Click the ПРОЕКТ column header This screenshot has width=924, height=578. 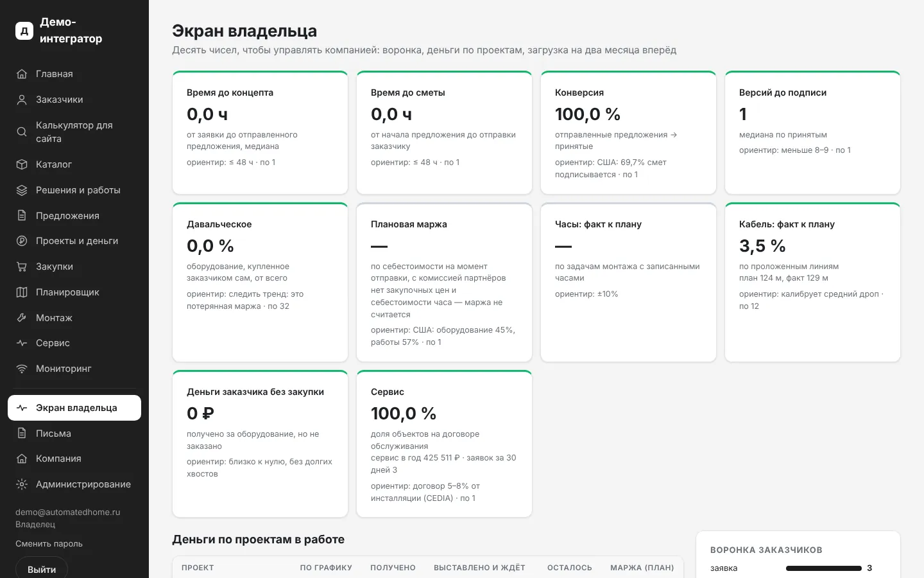click(x=198, y=568)
